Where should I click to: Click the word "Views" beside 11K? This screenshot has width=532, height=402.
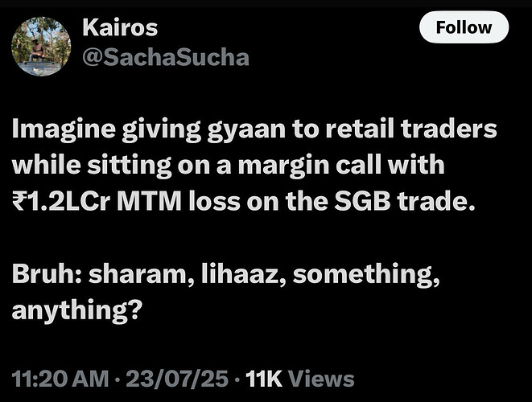click(x=321, y=378)
